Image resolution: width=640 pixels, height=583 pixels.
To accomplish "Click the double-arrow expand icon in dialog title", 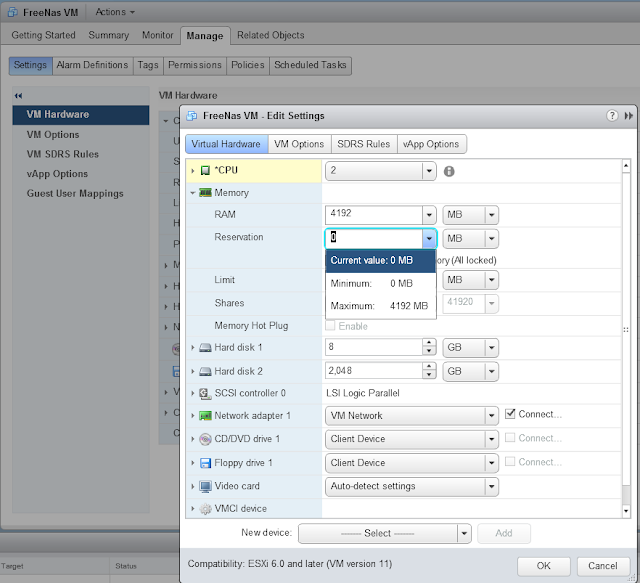I will click(629, 116).
